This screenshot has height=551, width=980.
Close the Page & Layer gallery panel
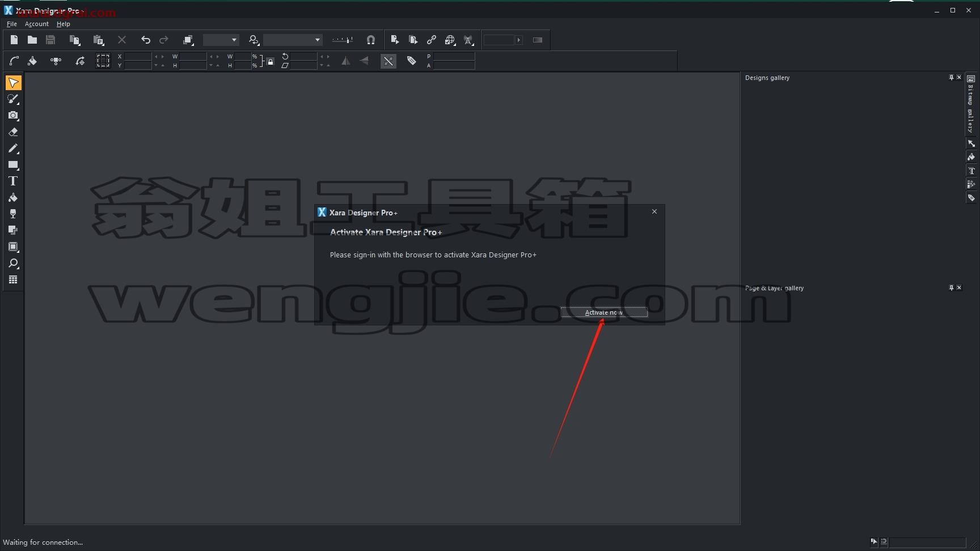coord(959,288)
